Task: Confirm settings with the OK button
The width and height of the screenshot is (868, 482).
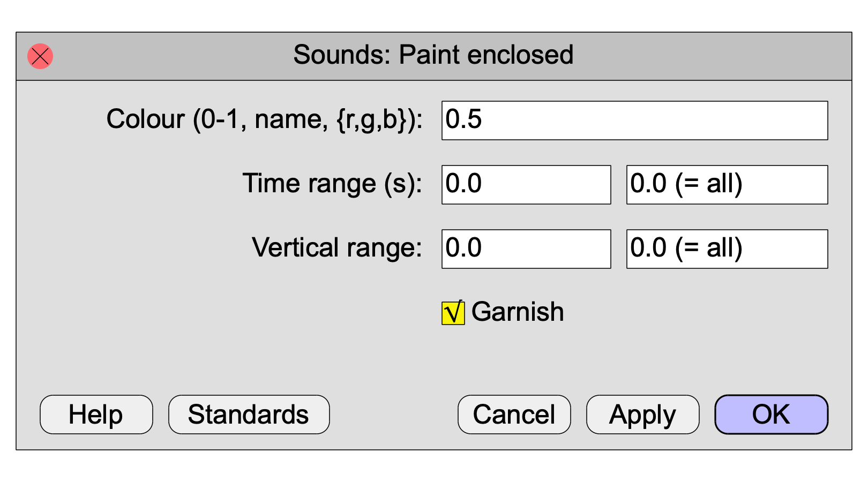Action: 772,415
